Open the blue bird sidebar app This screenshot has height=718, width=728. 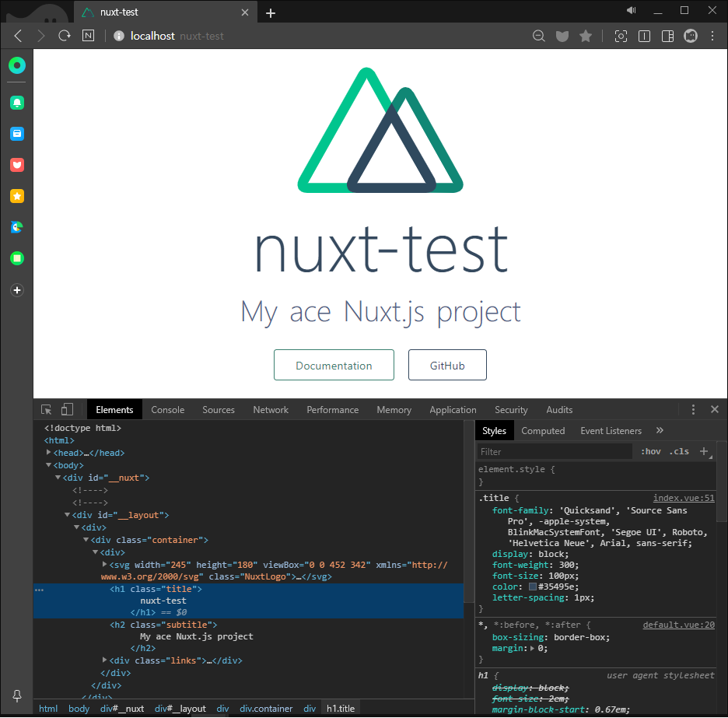coord(17,227)
